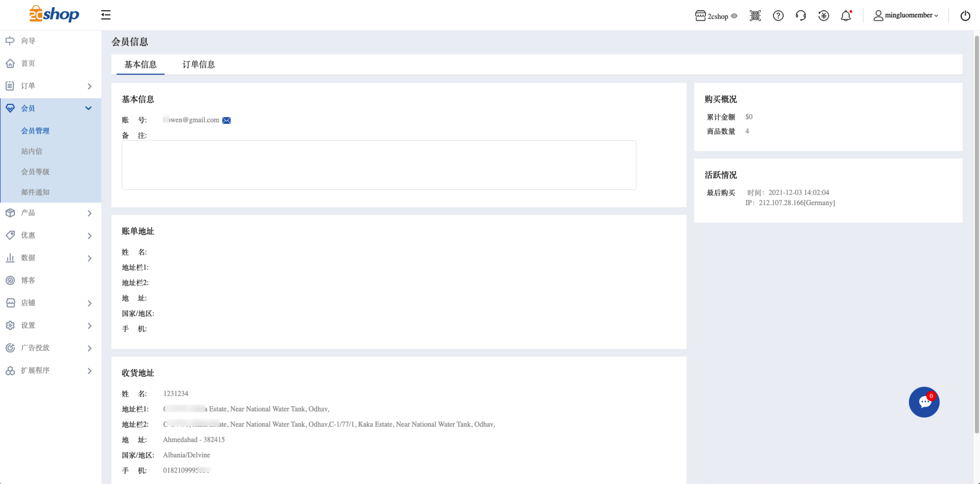980x484 pixels.
Task: Expand the 产品 menu chevron
Action: click(x=90, y=213)
